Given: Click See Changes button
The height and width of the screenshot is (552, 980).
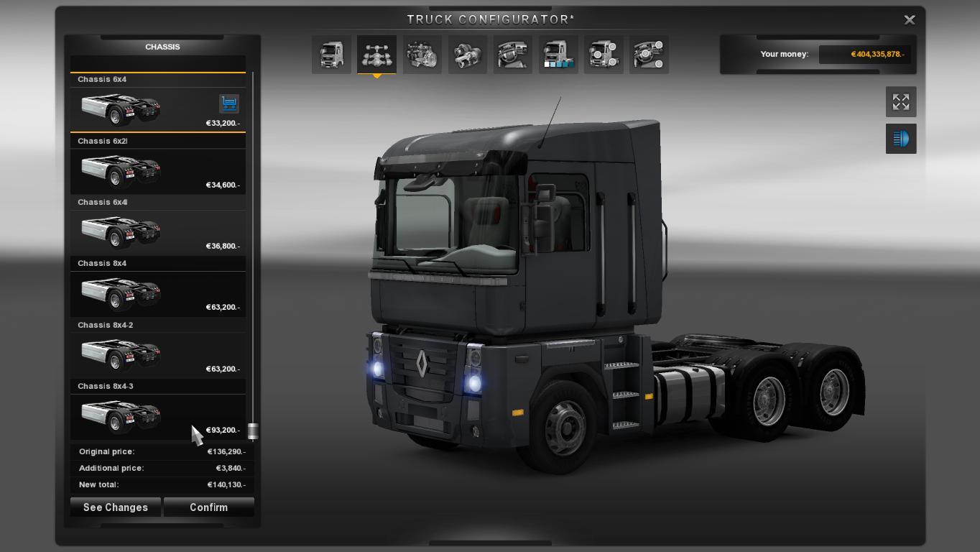Looking at the screenshot, I should click(116, 507).
